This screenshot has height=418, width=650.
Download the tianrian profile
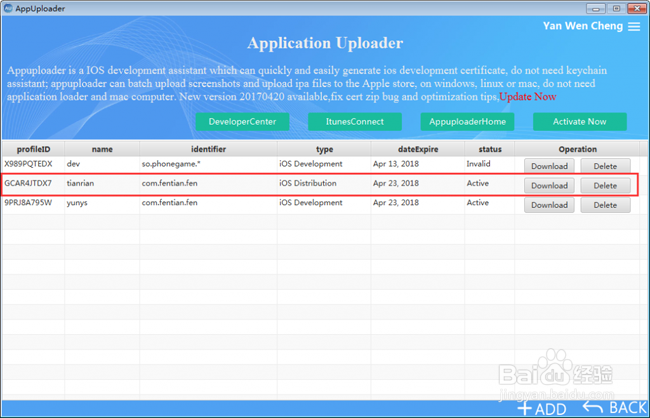tap(549, 185)
